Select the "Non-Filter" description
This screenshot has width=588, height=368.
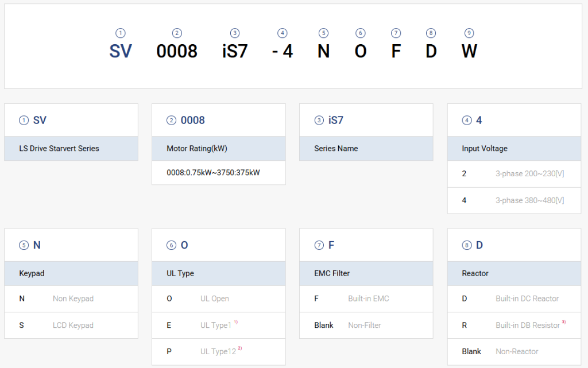click(365, 326)
